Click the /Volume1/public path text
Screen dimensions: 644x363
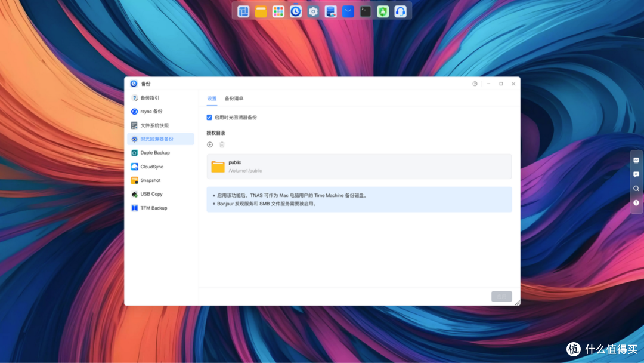tap(245, 171)
